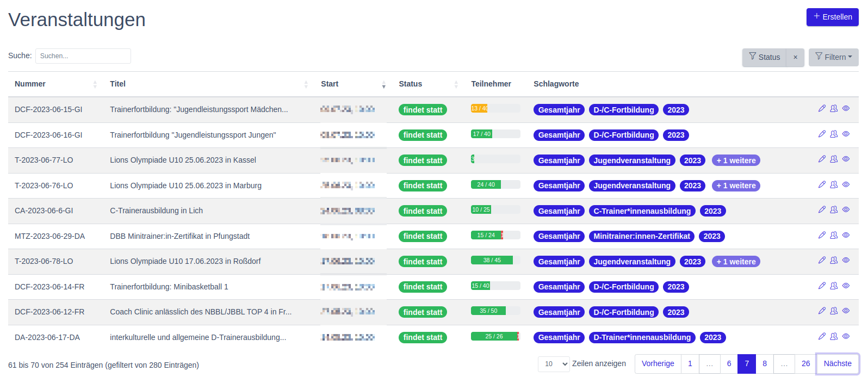This screenshot has width=868, height=383.
Task: Click participants icon for DCF-2023-06-16-GI row
Action: click(834, 134)
